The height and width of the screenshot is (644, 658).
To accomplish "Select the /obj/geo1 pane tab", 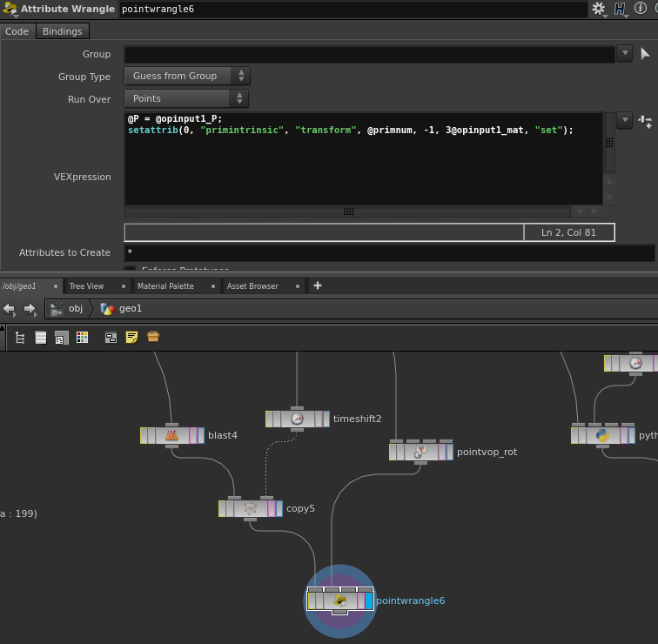I will [x=20, y=286].
